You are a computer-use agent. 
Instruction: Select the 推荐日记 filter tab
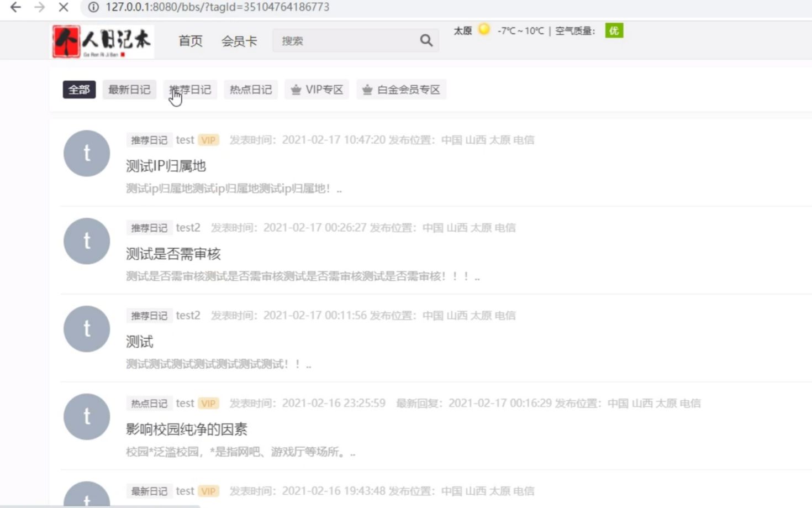190,90
